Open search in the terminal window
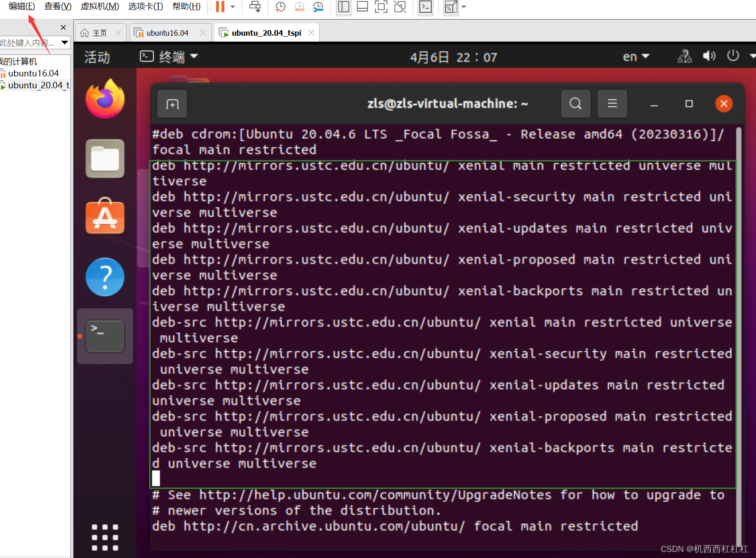Viewport: 756px width, 558px height. 575,103
